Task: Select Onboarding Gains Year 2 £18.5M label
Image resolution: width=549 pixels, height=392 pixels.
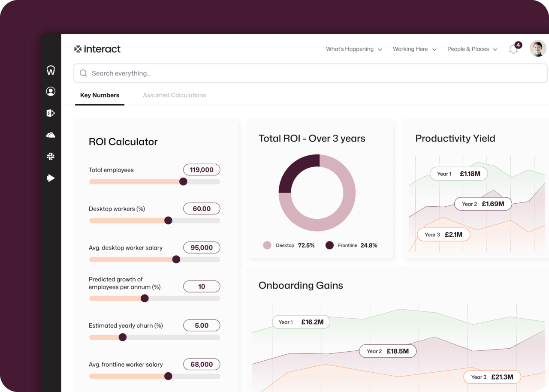Action: [388, 351]
